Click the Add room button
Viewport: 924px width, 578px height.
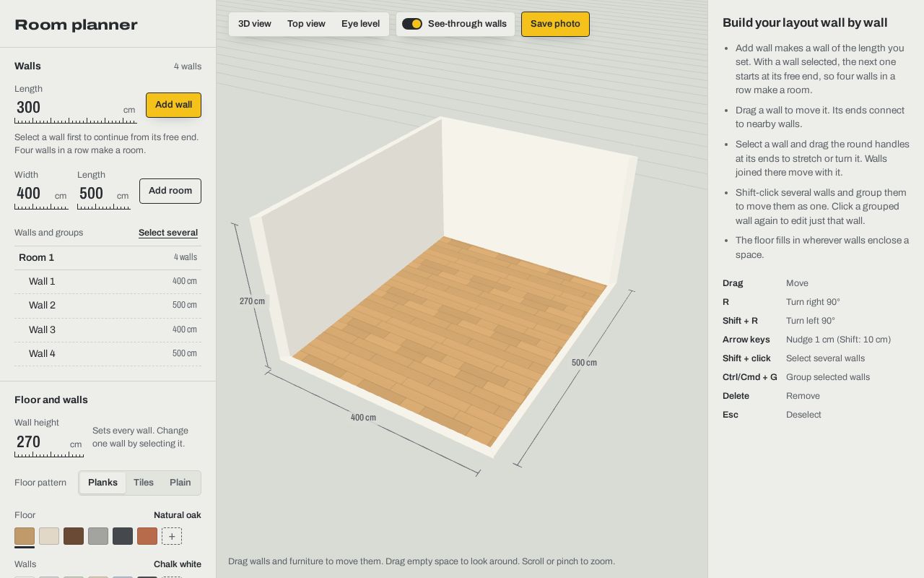point(170,191)
